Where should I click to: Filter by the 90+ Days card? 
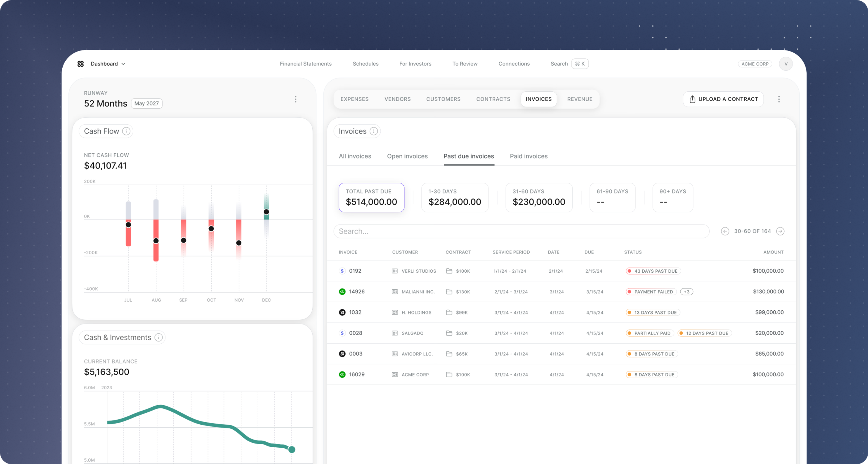tap(672, 197)
